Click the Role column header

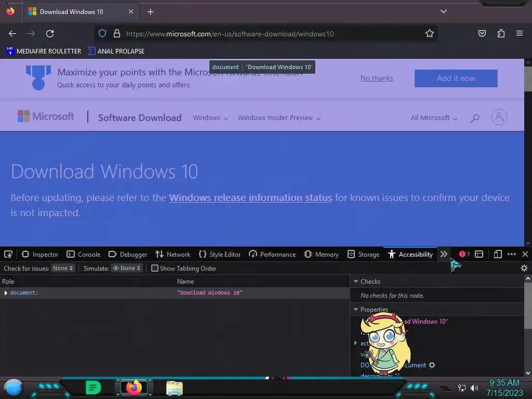pyautogui.click(x=8, y=281)
